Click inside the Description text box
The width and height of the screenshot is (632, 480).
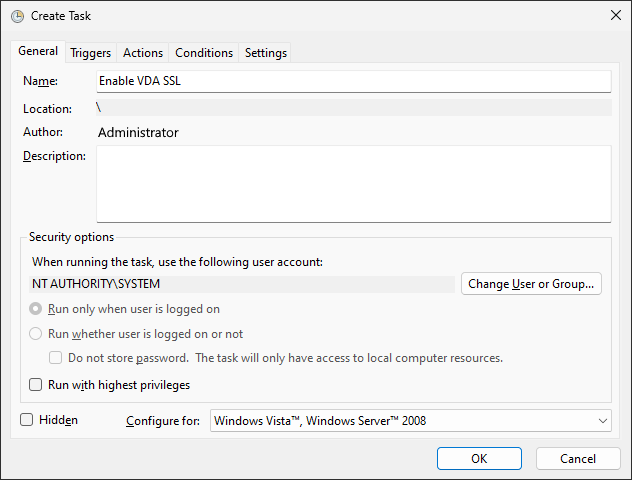[353, 183]
